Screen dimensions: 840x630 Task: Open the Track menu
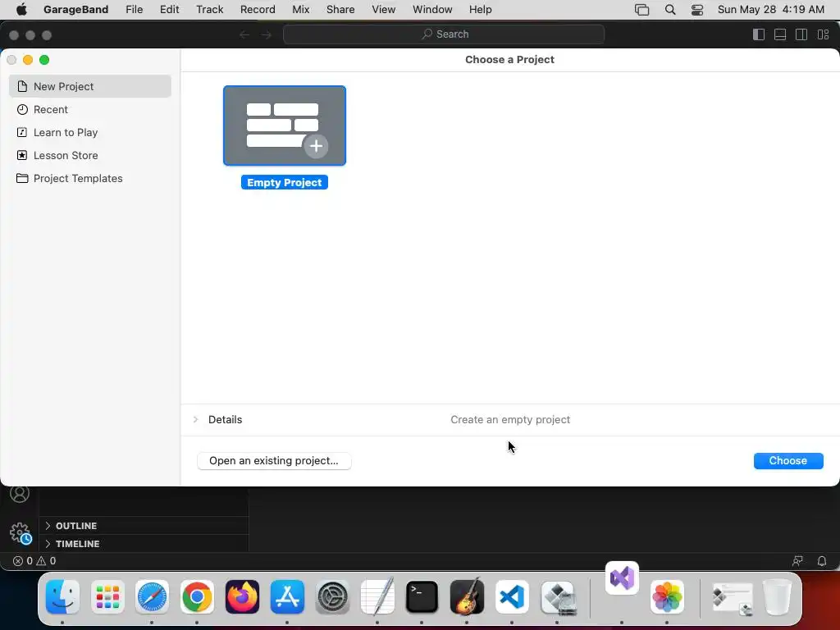coord(209,10)
